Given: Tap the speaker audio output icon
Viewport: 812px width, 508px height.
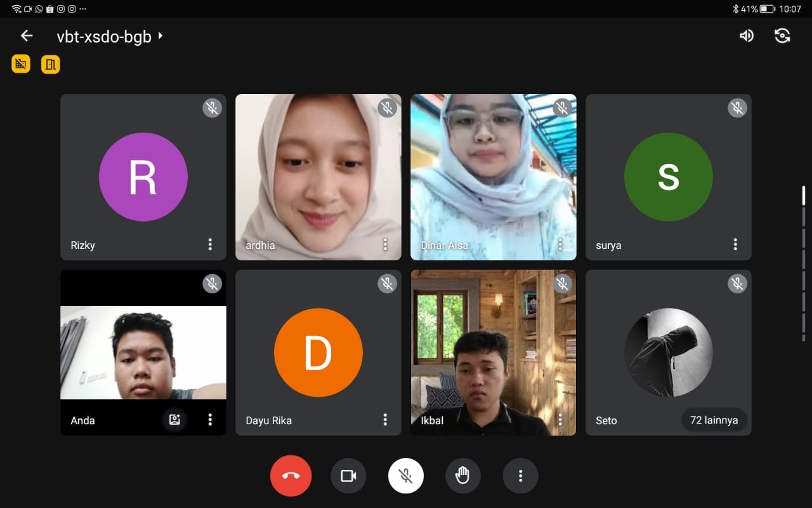Looking at the screenshot, I should [x=747, y=36].
